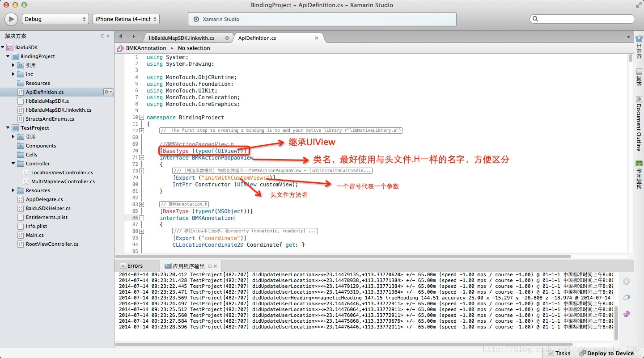Select Entitlements.plist file
Viewport: 644px width, 358px height.
[47, 217]
